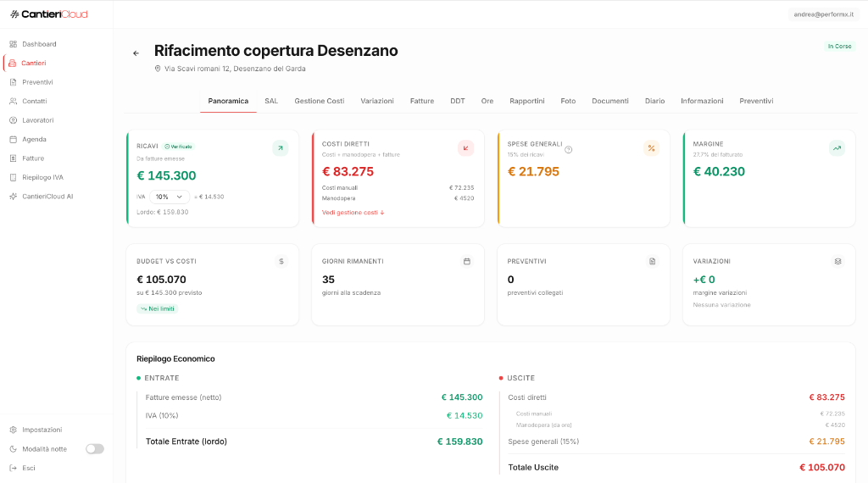Screen dimensions: 868x483
Task: Click the CantieriCloud AI sparkle icon
Action: (x=14, y=197)
